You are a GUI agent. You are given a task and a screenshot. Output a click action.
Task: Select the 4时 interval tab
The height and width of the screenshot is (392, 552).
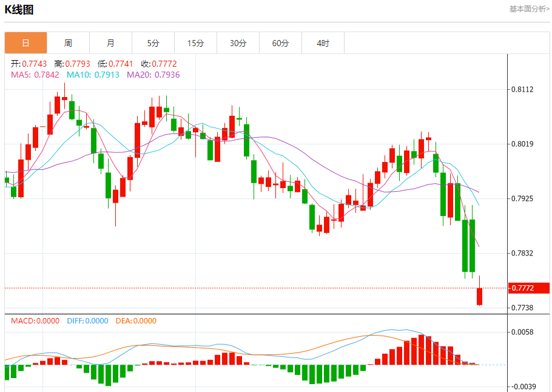pos(323,43)
